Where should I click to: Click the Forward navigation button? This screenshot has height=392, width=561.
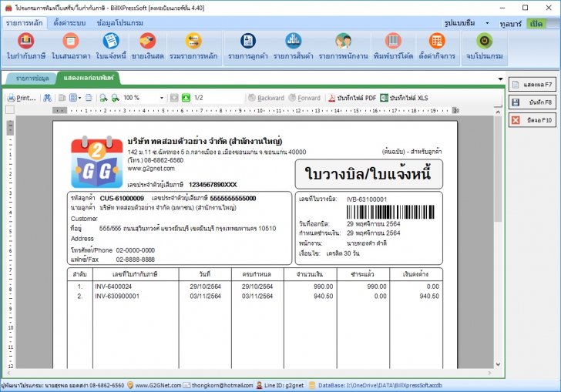click(304, 98)
